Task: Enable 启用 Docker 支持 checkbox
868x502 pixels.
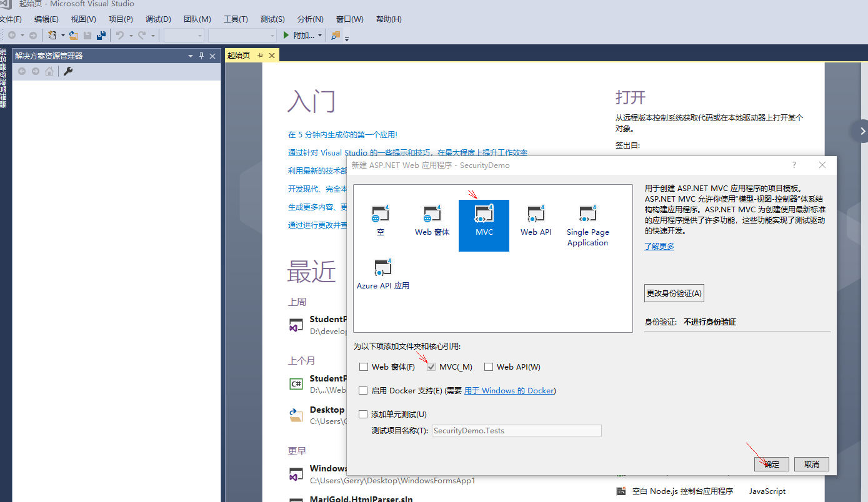Action: (363, 390)
